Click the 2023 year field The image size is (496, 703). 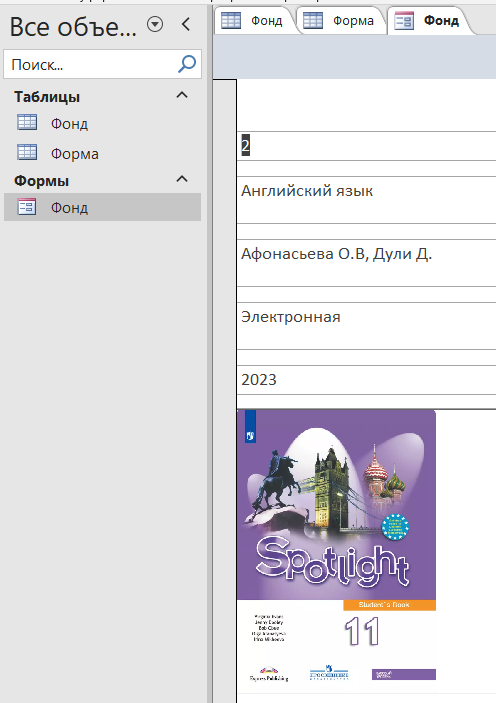[x=366, y=380]
